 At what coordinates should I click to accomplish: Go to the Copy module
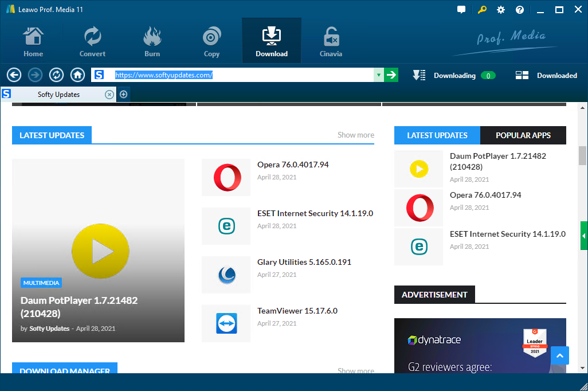click(x=211, y=41)
